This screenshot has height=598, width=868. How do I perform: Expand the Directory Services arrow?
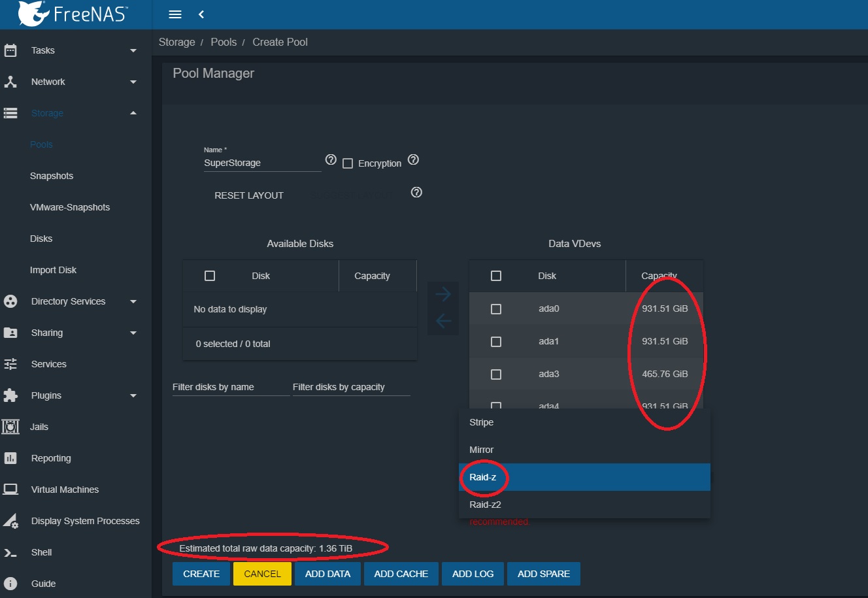pos(133,301)
